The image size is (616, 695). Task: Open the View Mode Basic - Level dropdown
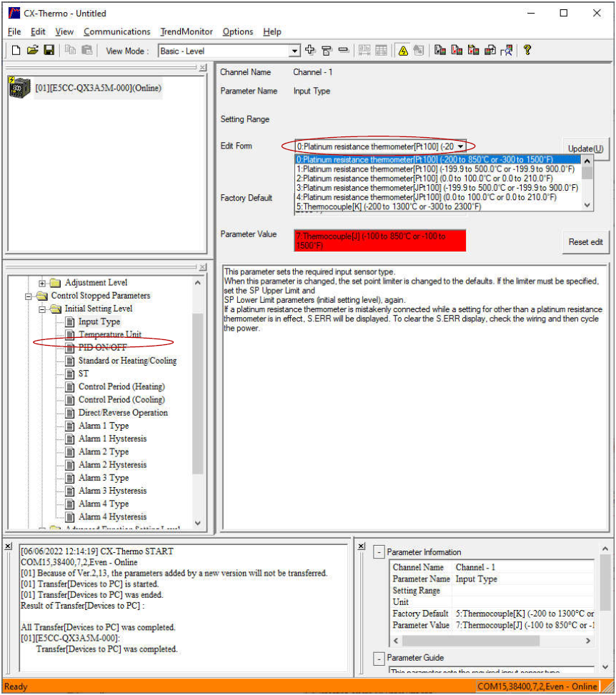(294, 51)
